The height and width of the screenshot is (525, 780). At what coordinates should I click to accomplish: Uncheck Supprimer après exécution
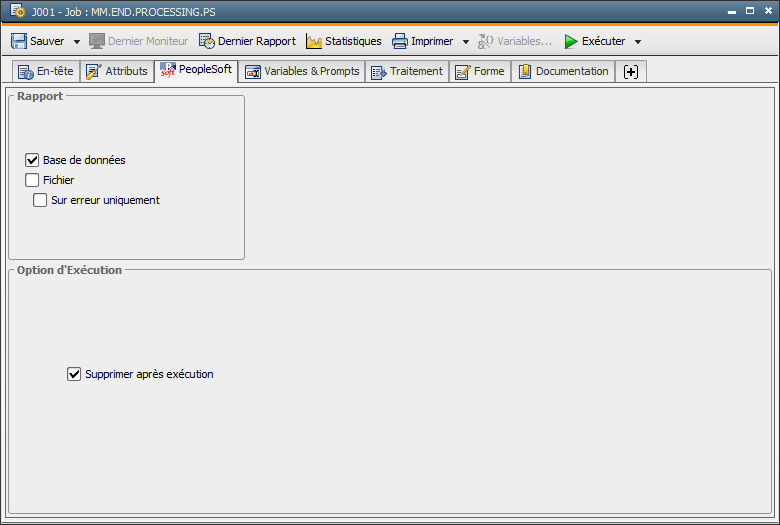[x=74, y=374]
